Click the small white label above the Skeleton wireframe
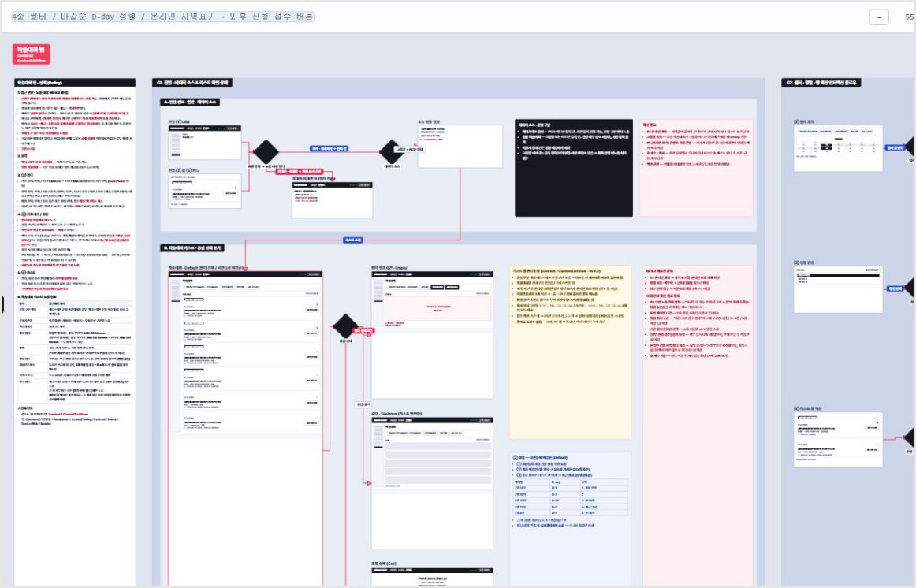The width and height of the screenshot is (916, 588). coord(363,404)
